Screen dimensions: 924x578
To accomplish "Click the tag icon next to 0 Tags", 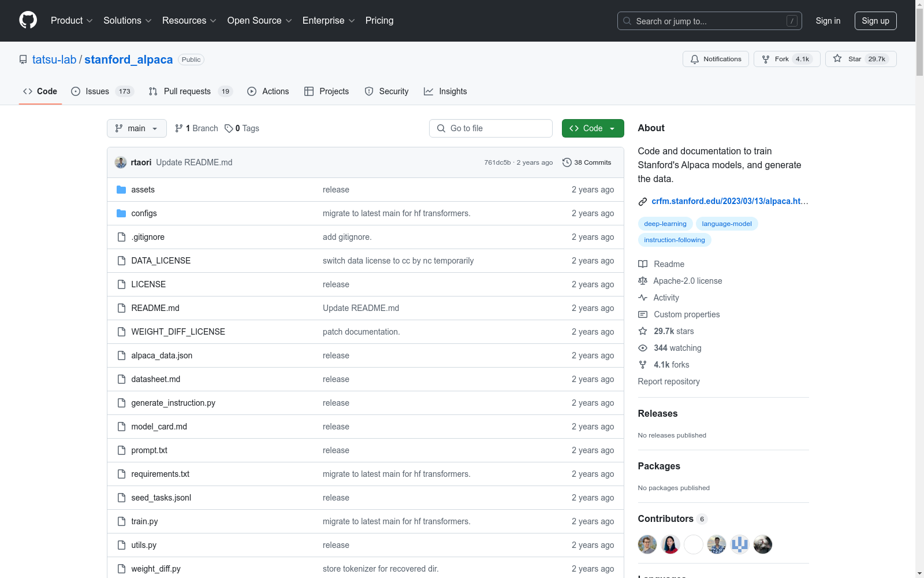I will [229, 128].
